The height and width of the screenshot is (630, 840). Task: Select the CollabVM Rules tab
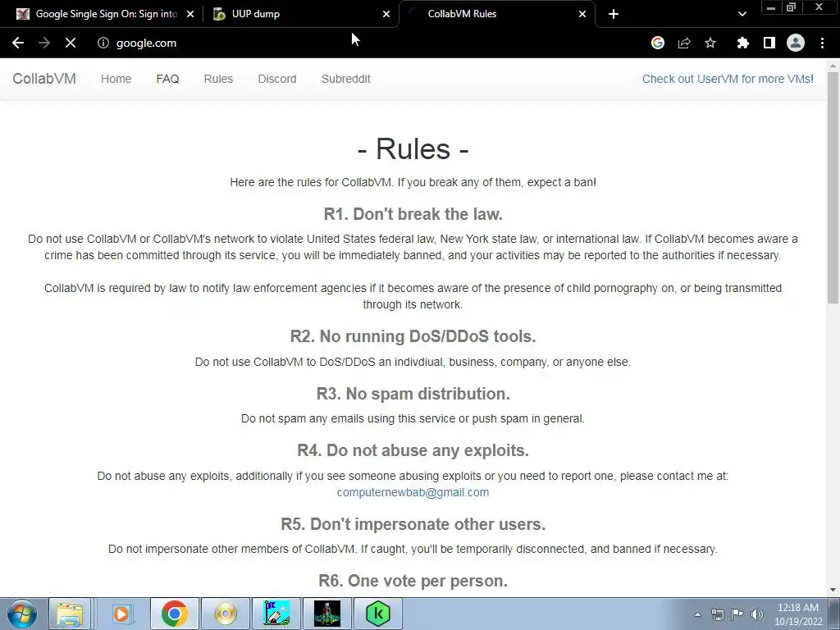pyautogui.click(x=497, y=14)
